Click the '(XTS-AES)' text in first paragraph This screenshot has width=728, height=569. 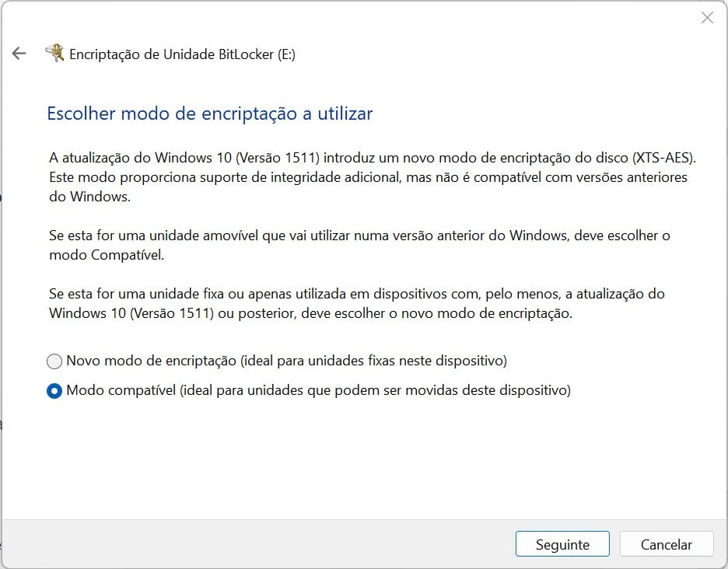(x=664, y=158)
